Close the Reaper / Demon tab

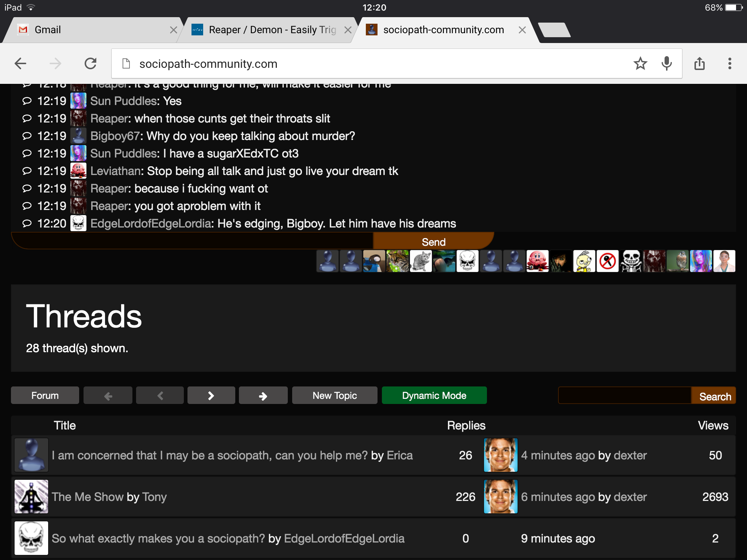coord(348,30)
